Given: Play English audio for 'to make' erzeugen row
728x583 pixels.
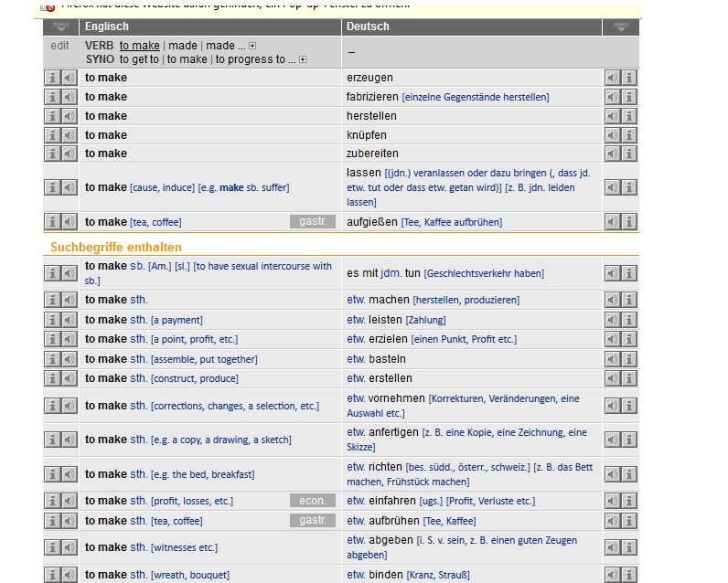Looking at the screenshot, I should click(69, 78).
